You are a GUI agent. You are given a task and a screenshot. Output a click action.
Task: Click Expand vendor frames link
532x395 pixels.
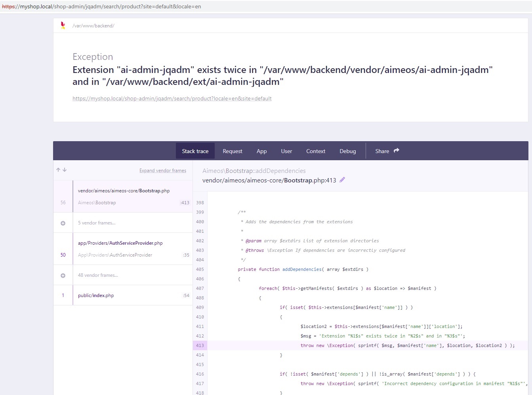pyautogui.click(x=163, y=171)
